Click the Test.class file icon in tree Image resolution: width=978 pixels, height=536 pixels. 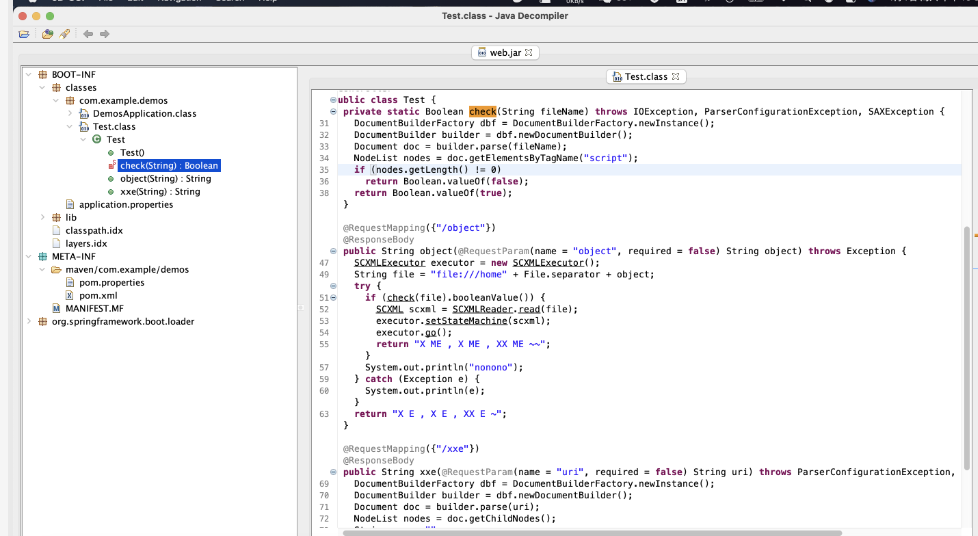[x=84, y=127]
